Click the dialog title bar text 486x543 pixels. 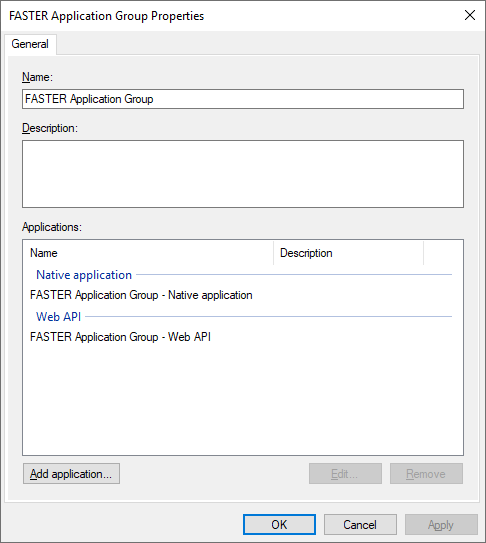coord(107,16)
